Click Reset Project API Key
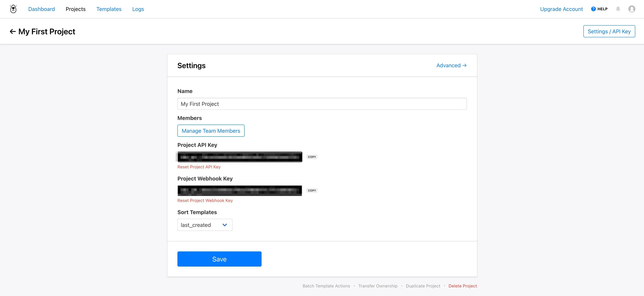The height and width of the screenshot is (296, 644). coord(199,167)
